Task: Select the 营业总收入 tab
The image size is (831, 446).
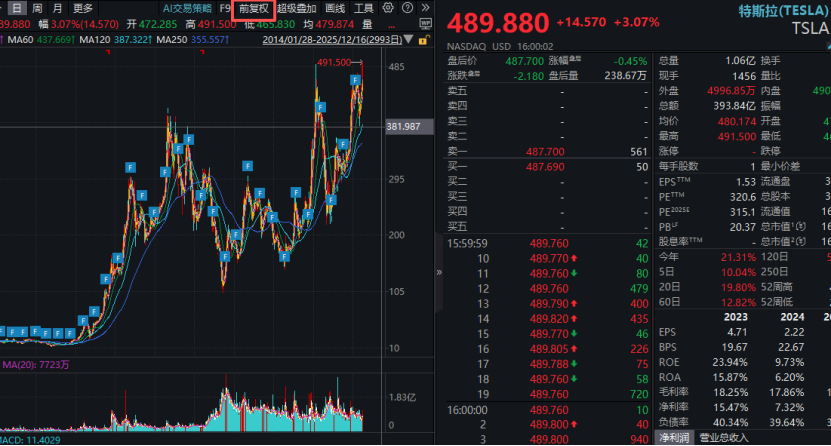Action: [724, 438]
